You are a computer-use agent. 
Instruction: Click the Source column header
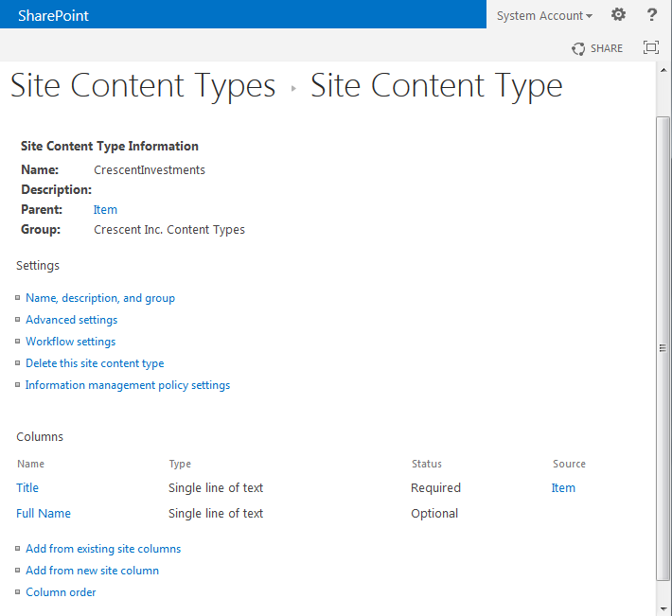569,464
